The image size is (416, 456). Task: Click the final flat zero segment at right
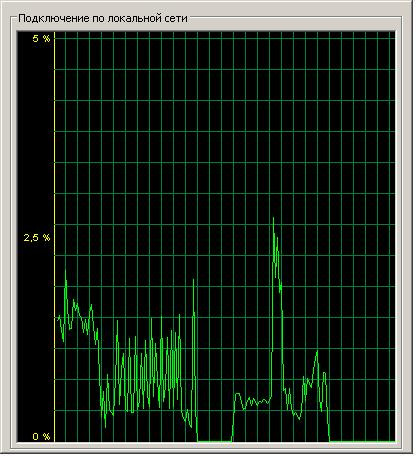pyautogui.click(x=362, y=441)
